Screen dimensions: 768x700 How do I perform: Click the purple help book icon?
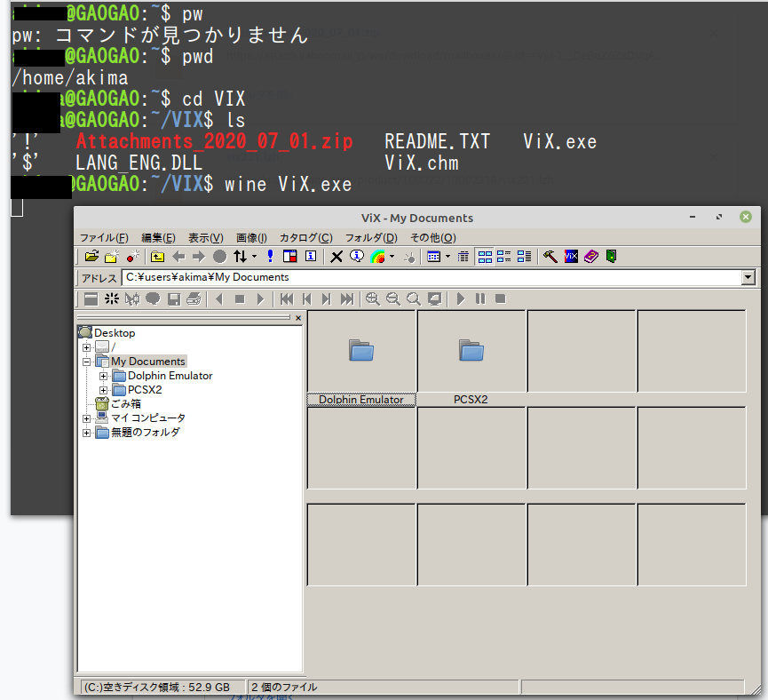pyautogui.click(x=591, y=257)
